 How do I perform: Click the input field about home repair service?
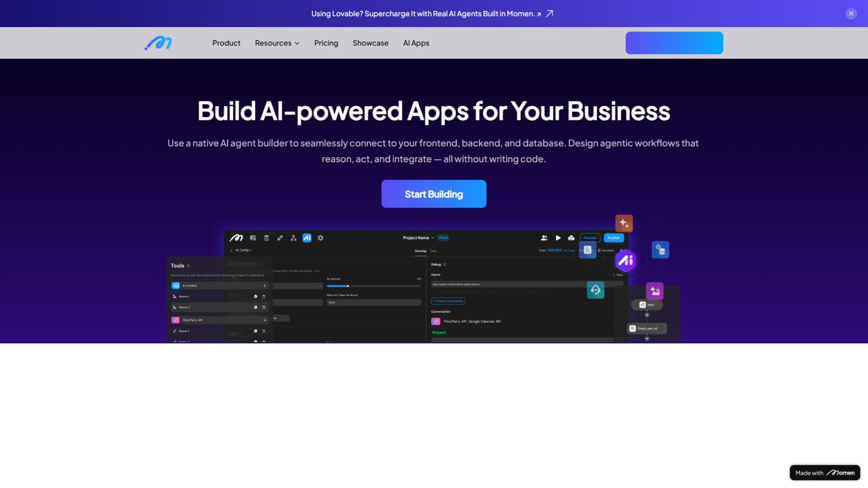527,284
